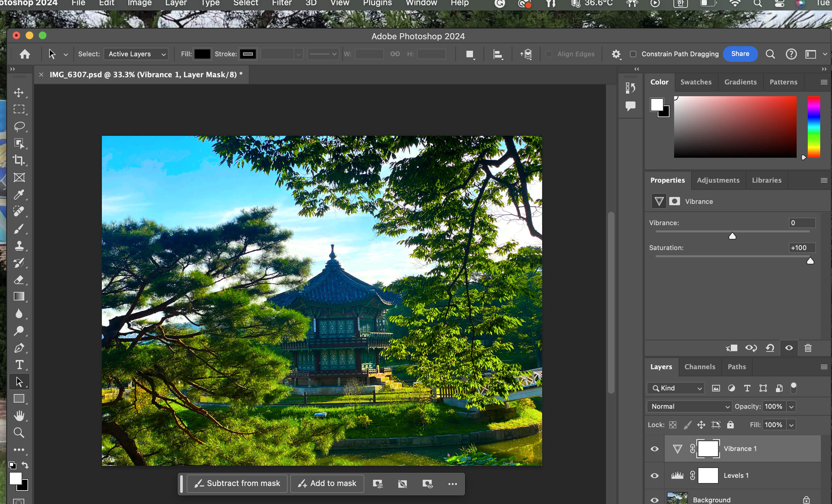This screenshot has width=832, height=504.
Task: Expand the layer Opacity dropdown arrow
Action: point(791,406)
